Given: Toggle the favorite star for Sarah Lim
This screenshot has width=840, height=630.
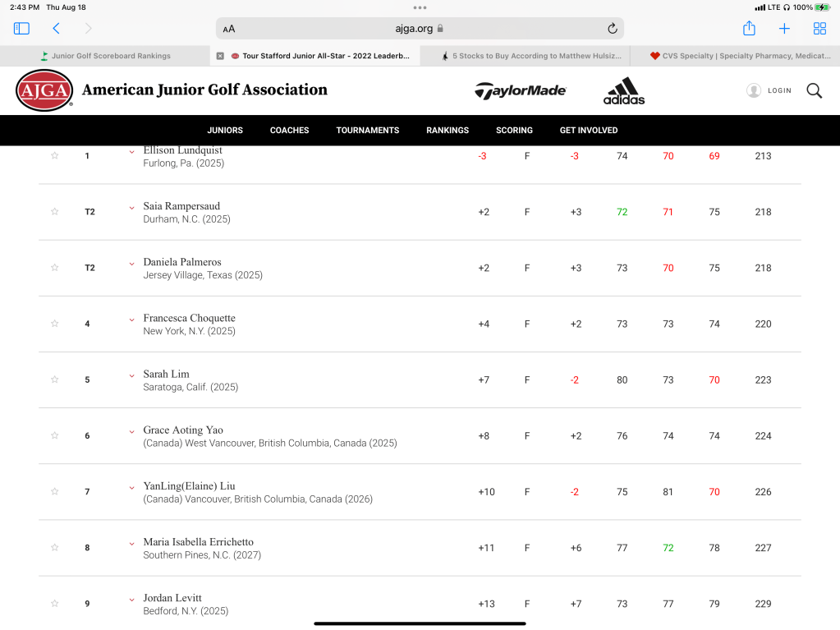Looking at the screenshot, I should click(x=55, y=379).
